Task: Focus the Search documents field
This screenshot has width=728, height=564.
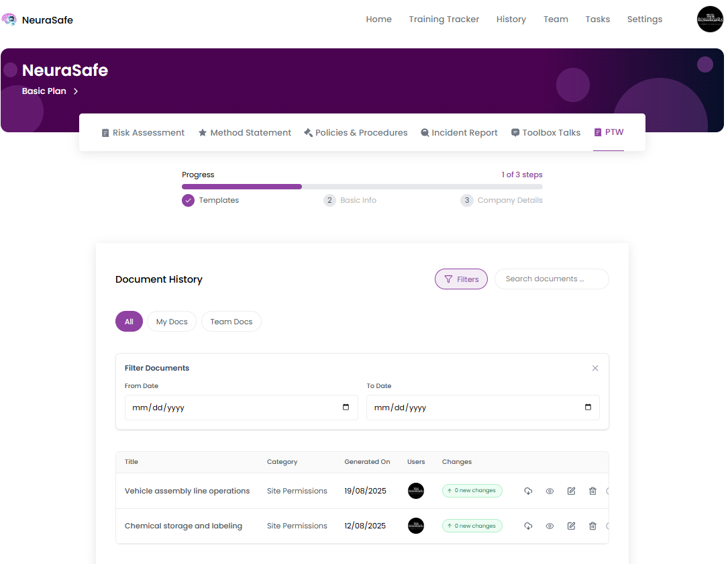Action: (x=551, y=279)
